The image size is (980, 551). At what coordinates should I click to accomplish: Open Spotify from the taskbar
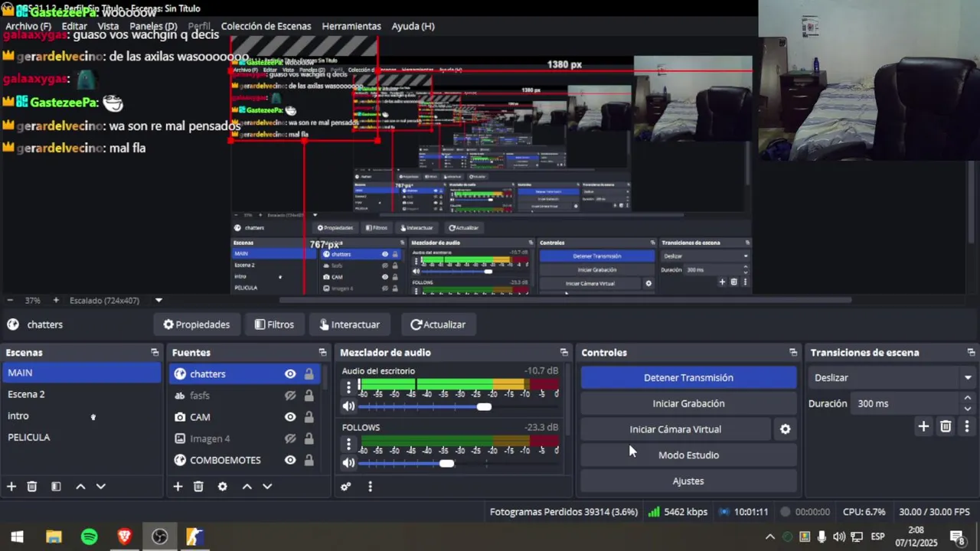(89, 536)
